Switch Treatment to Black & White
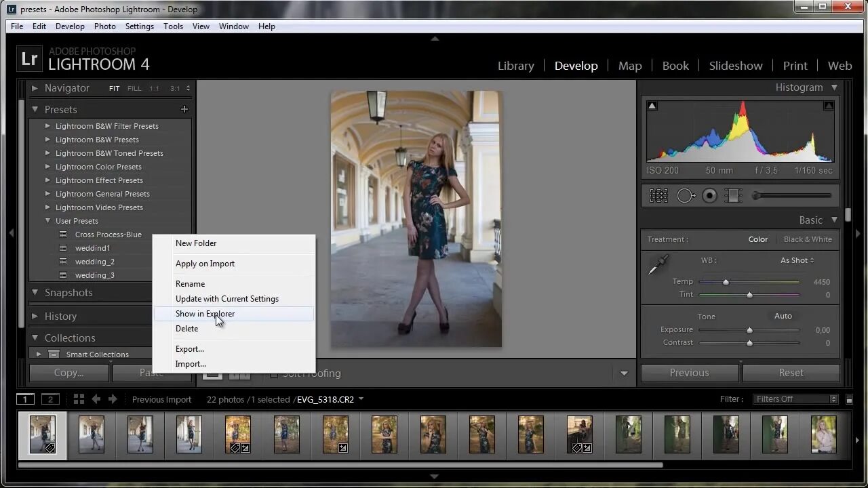The width and height of the screenshot is (868, 488). tap(808, 239)
